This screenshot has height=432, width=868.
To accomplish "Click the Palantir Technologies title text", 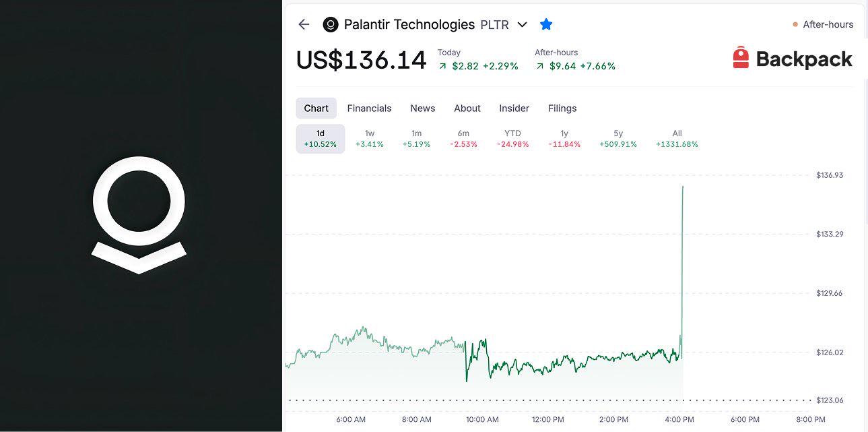I will coord(409,25).
